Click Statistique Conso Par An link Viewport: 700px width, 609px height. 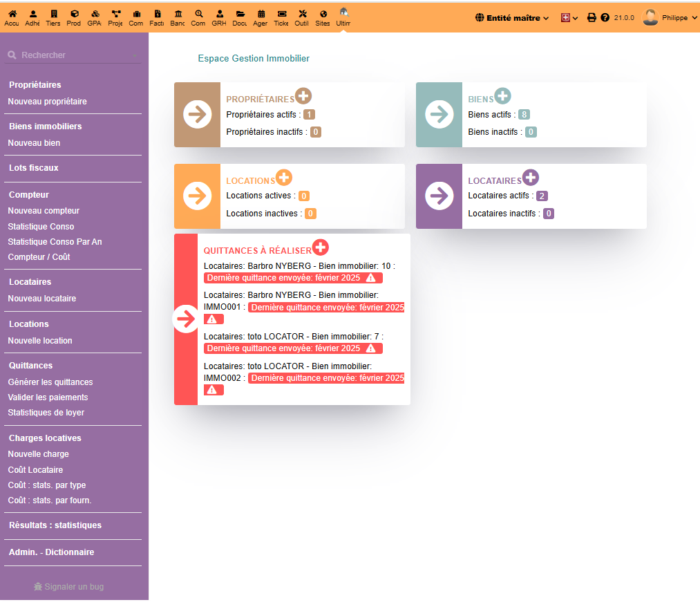(55, 241)
